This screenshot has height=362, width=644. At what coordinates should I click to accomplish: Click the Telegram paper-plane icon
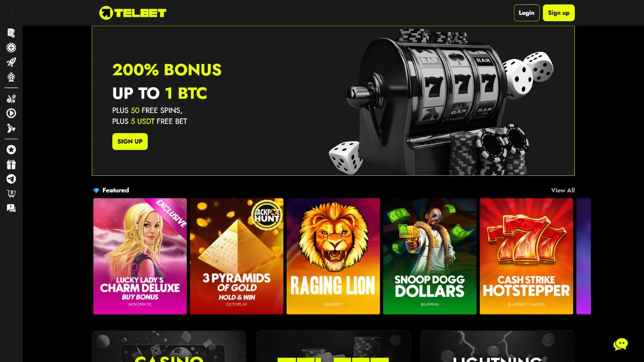[11, 179]
